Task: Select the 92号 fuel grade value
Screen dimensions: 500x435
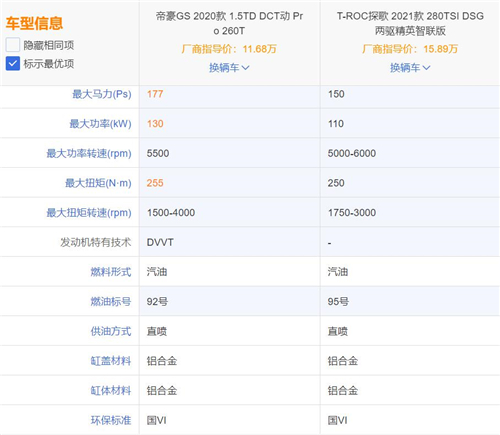Action: coord(157,302)
